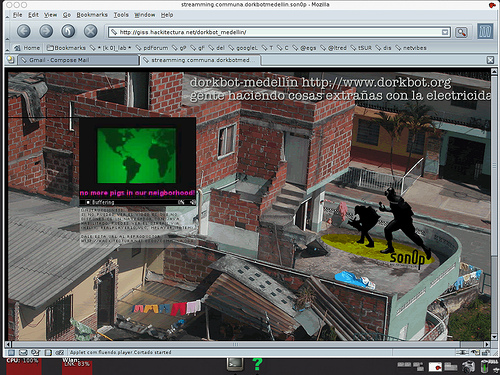Image resolution: width=500 pixels, height=375 pixels.
Task: Click the dorkbot-medellin www.dorkbot.org heading
Action: [320, 82]
